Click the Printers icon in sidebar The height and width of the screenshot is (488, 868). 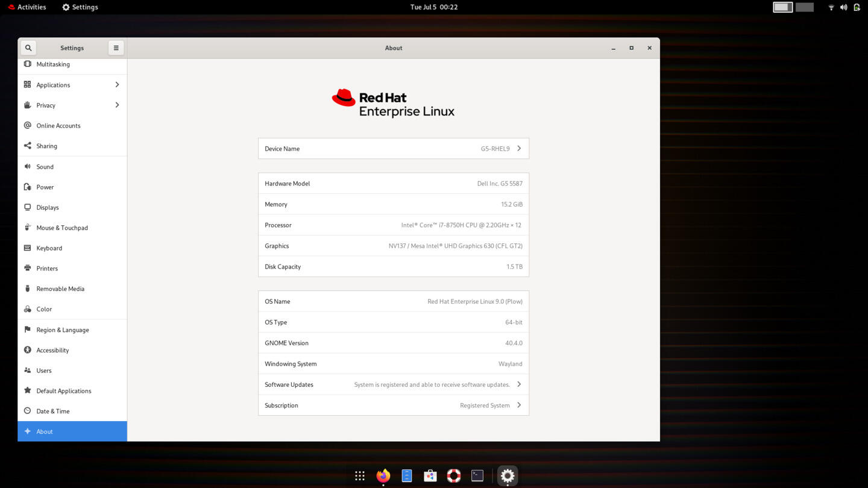(27, 268)
